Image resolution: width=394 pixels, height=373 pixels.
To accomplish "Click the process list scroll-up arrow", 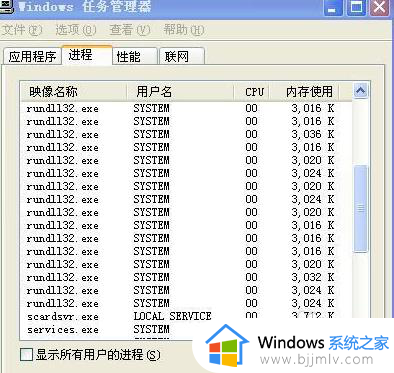I will 361,90.
